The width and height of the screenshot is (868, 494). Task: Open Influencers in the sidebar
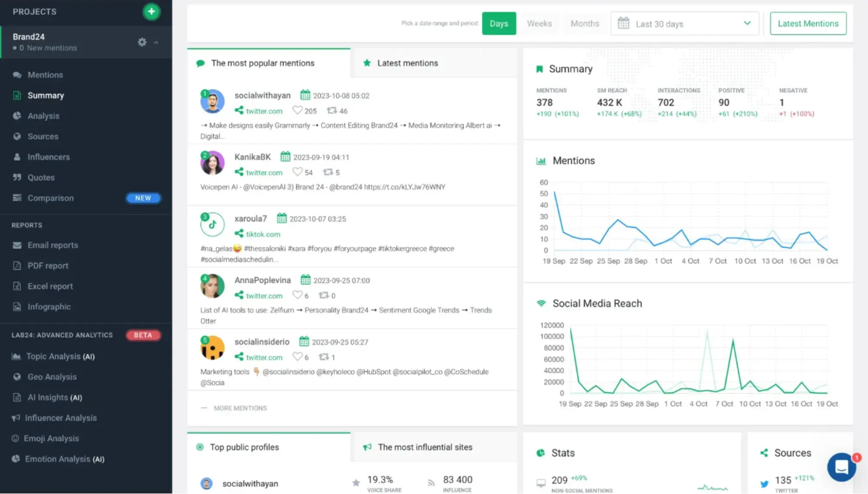49,157
